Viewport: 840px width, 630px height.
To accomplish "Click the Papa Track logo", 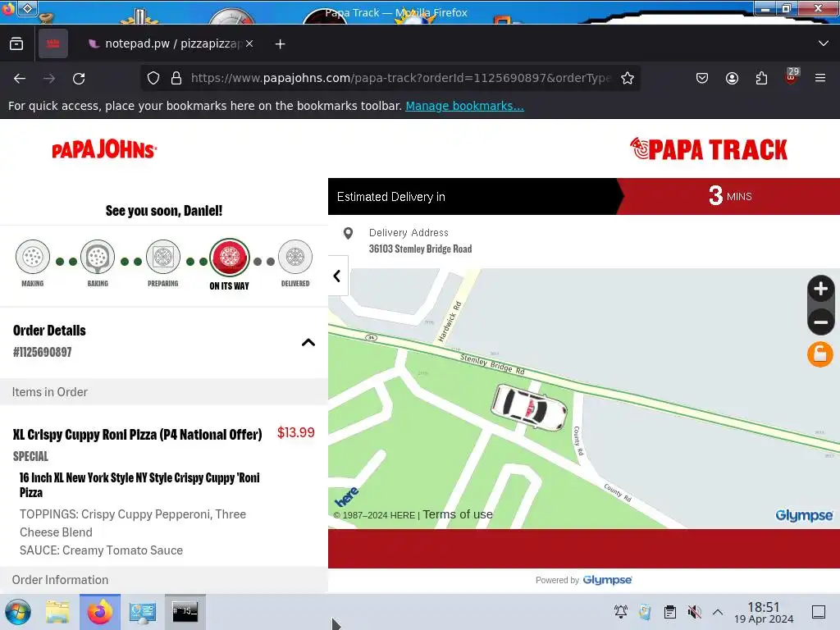I will point(709,149).
